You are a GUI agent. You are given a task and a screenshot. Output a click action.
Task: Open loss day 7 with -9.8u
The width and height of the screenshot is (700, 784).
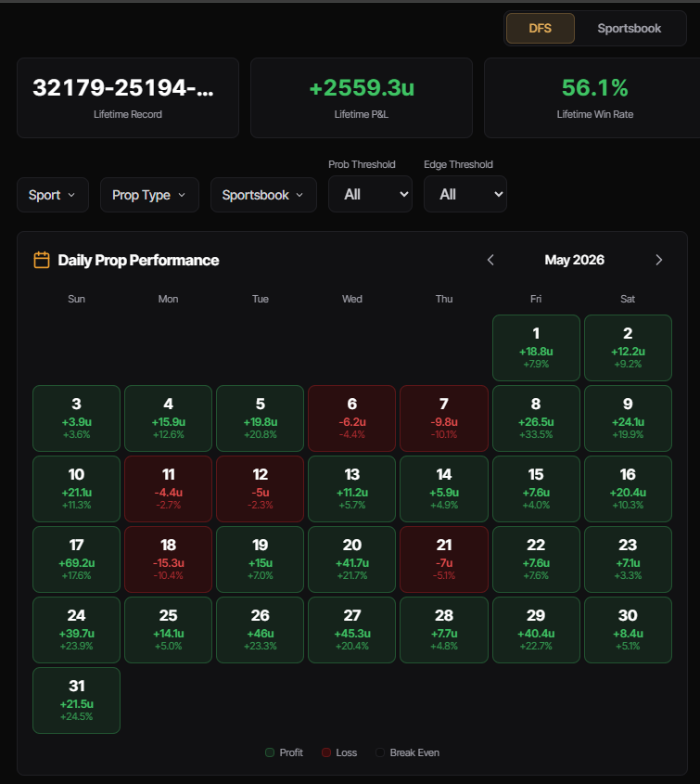(x=444, y=418)
